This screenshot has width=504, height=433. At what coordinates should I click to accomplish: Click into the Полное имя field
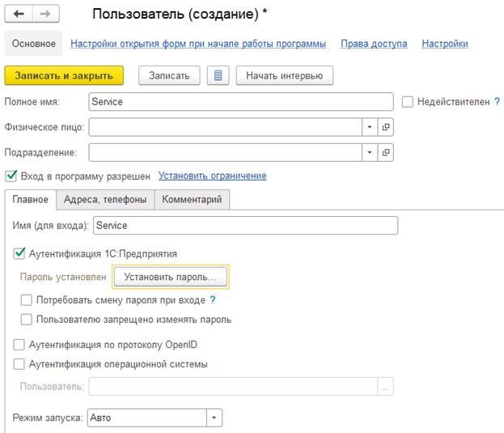tap(240, 102)
